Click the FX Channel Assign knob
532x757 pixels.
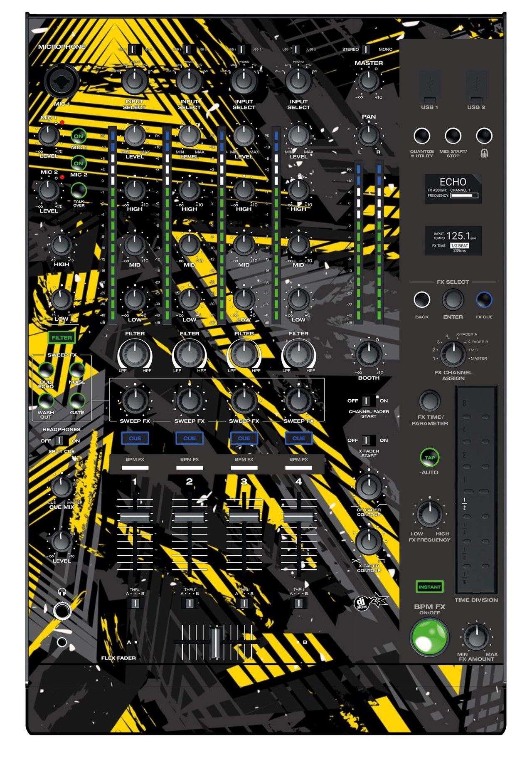[453, 354]
